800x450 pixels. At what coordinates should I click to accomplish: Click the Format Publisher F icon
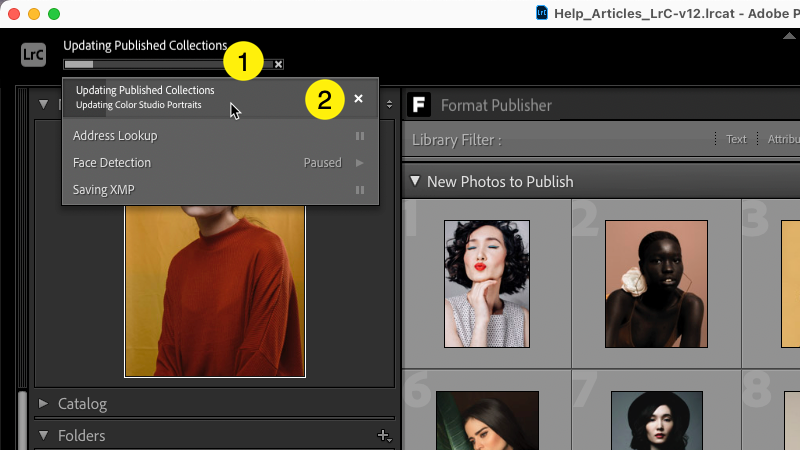[x=419, y=105]
